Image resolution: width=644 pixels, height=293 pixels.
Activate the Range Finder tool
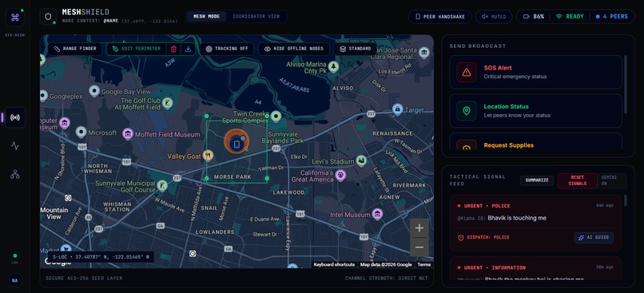click(x=75, y=49)
